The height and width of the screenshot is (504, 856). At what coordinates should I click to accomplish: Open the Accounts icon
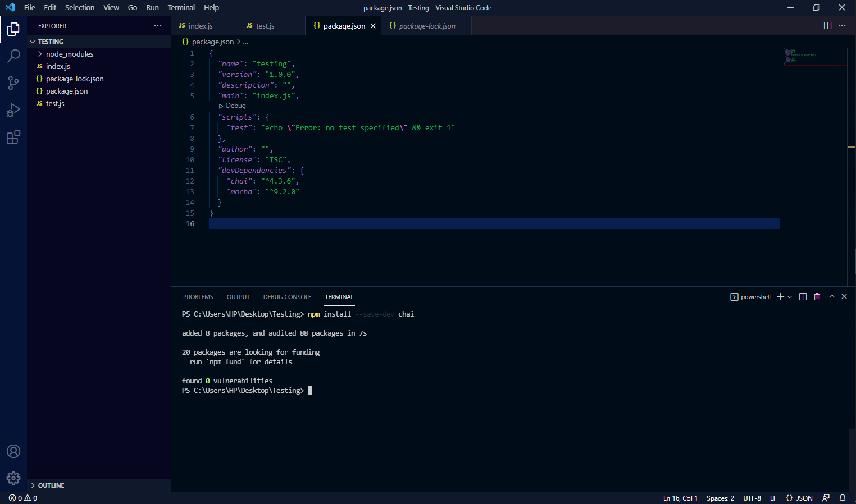click(x=13, y=451)
